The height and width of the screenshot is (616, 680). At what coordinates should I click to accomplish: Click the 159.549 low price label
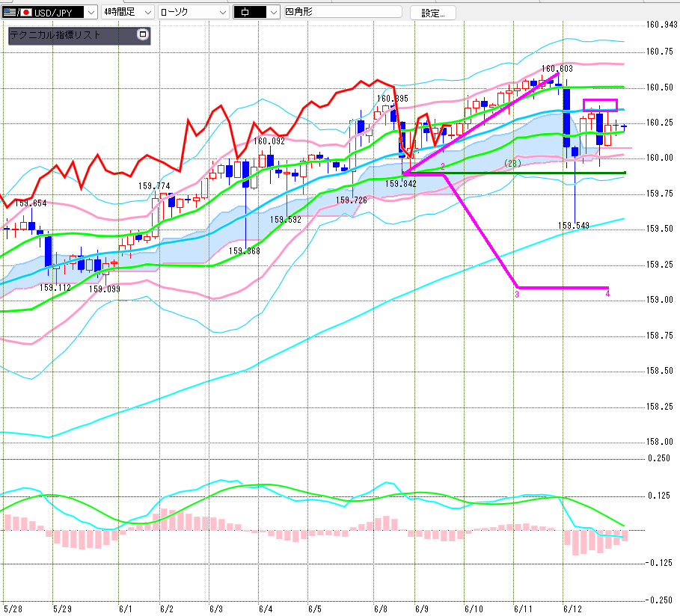click(573, 226)
